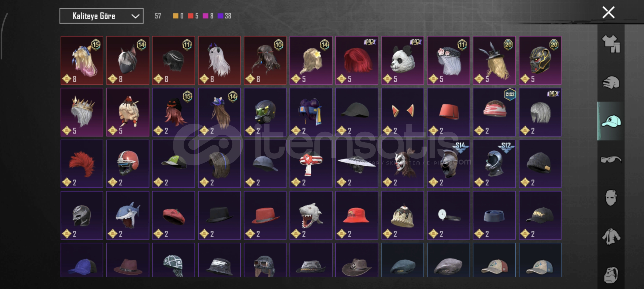Choose the blue shark hood item

pyautogui.click(x=128, y=215)
